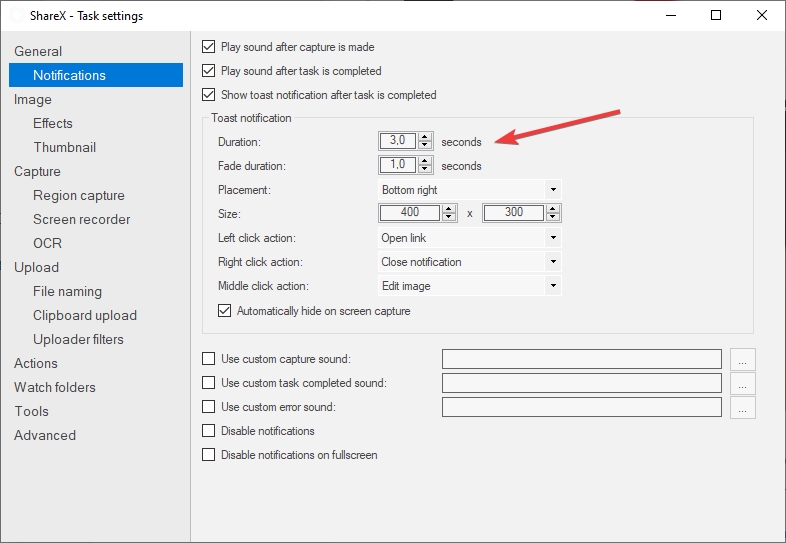Screen dimensions: 786x543
Task: Go to Screen recorder settings
Action: pos(82,219)
